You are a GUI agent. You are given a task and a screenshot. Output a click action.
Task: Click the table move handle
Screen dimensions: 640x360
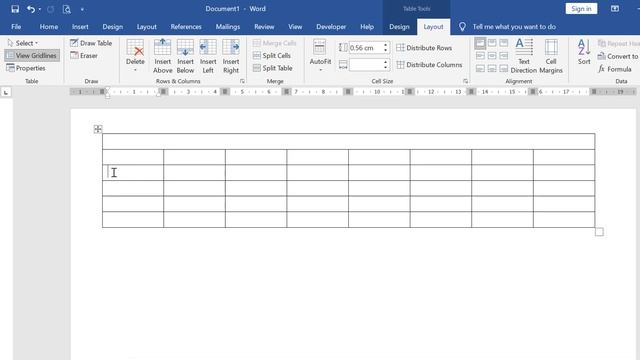click(x=98, y=129)
